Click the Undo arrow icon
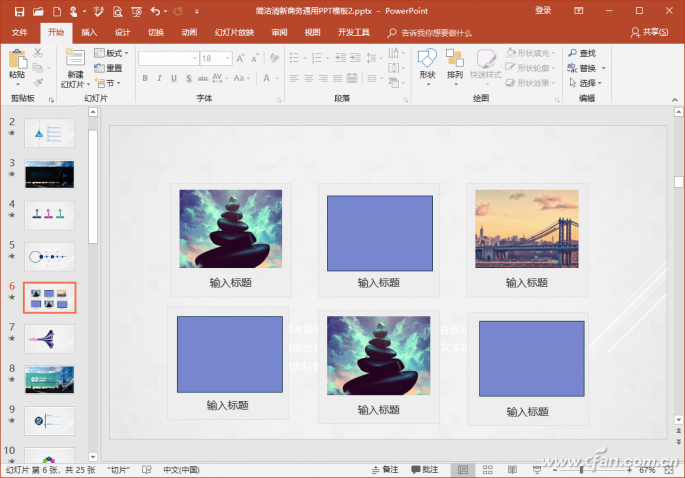Screen dimensions: 685x478 click(155, 11)
